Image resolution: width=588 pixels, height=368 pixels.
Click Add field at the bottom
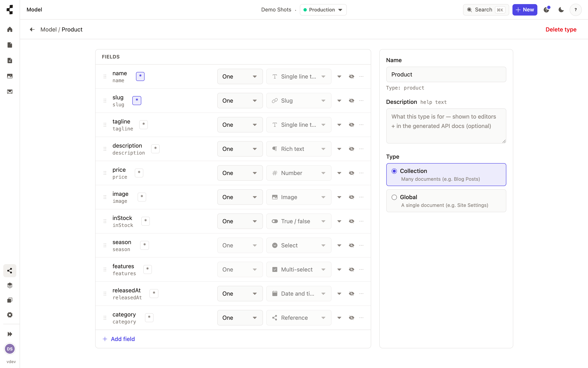pos(119,339)
